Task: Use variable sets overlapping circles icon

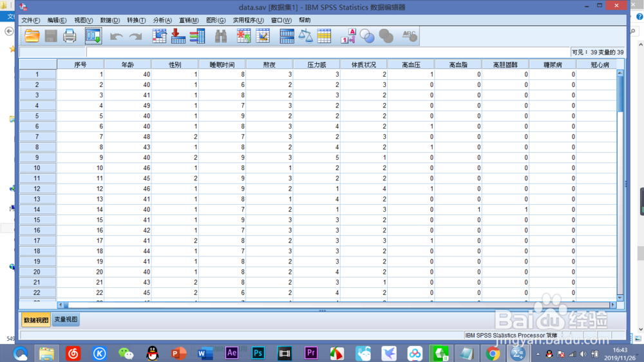Action: [x=367, y=36]
